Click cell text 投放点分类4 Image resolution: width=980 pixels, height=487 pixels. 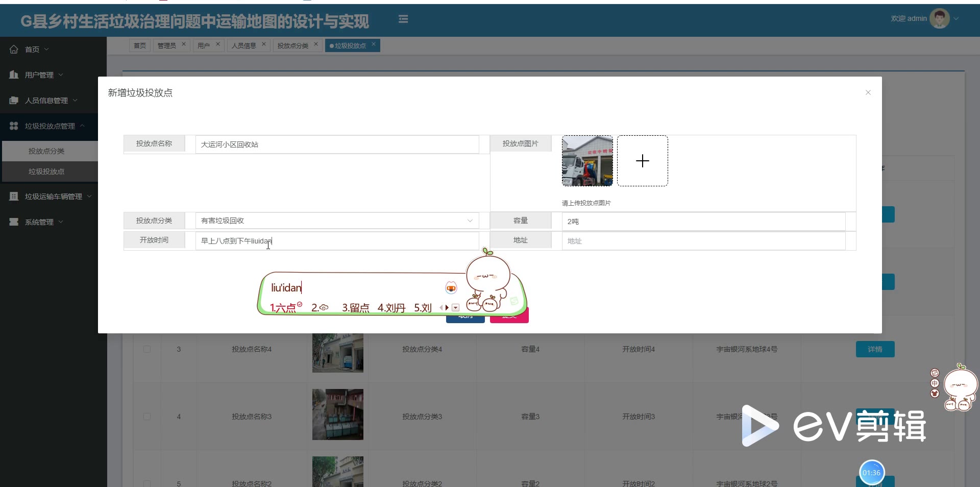click(x=422, y=349)
